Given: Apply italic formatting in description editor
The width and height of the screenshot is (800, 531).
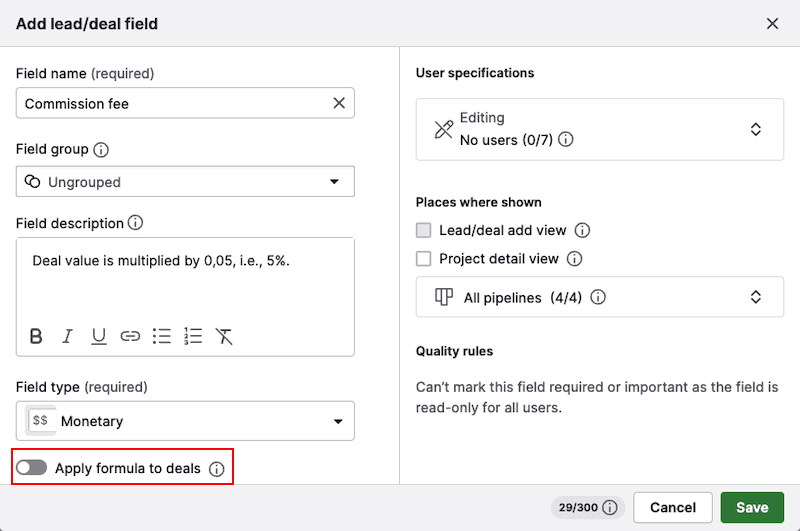Looking at the screenshot, I should pyautogui.click(x=68, y=336).
